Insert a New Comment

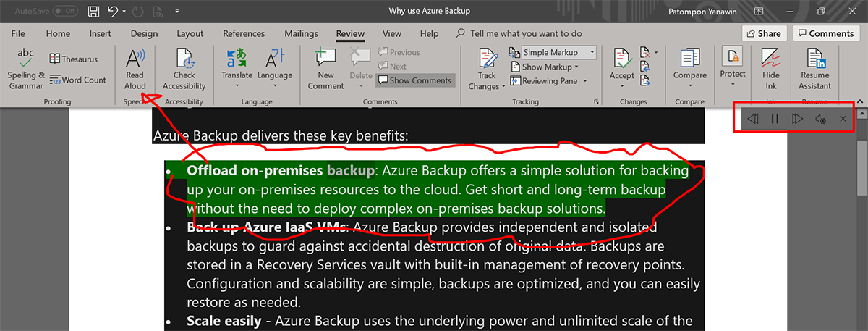(x=325, y=69)
